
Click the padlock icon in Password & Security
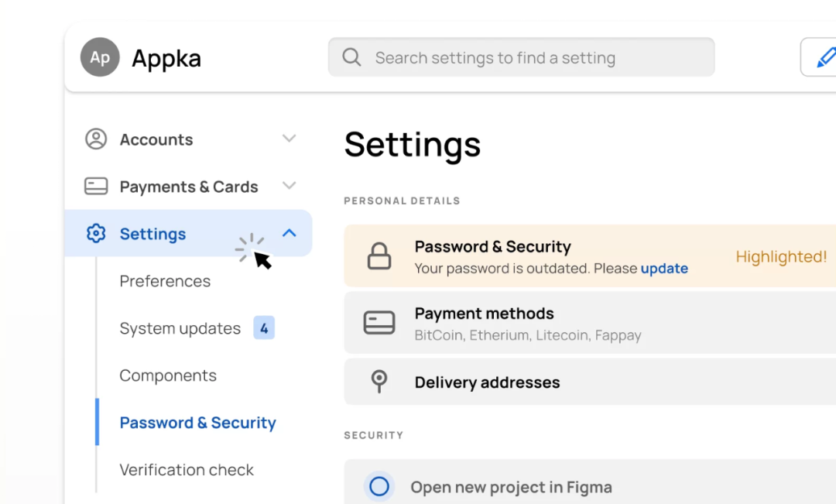point(379,256)
